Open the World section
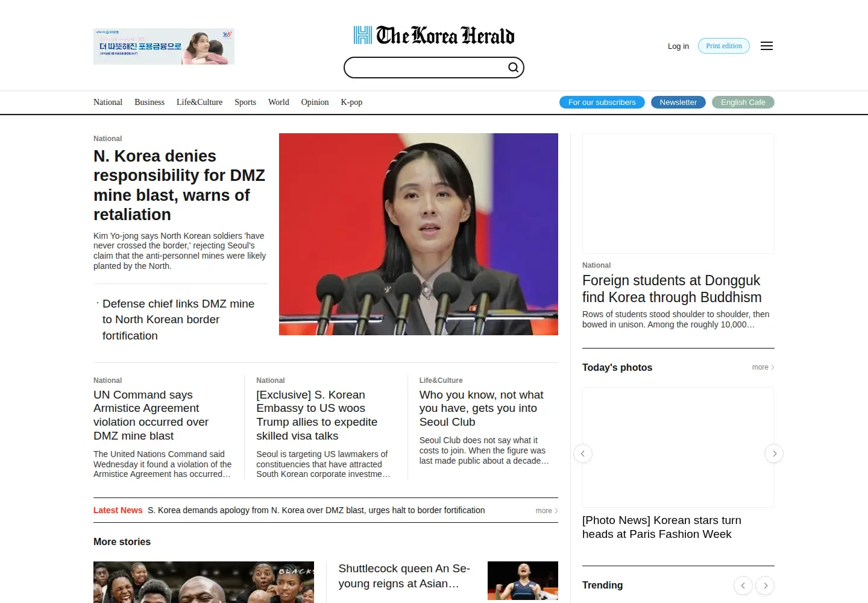 278,102
